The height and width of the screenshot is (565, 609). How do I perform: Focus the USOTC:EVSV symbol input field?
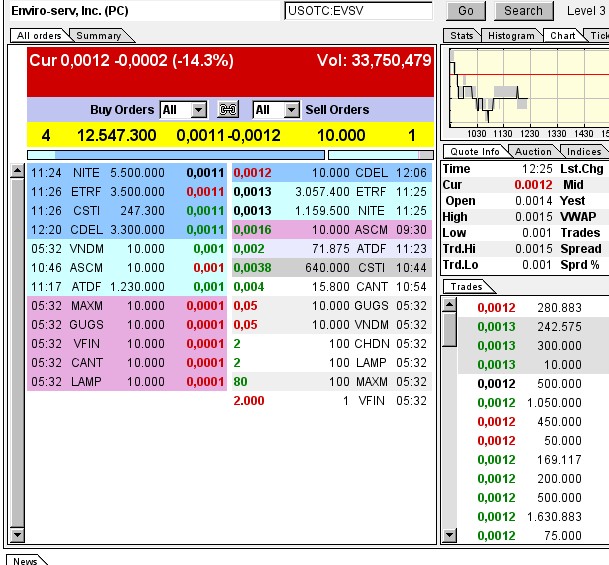(358, 11)
